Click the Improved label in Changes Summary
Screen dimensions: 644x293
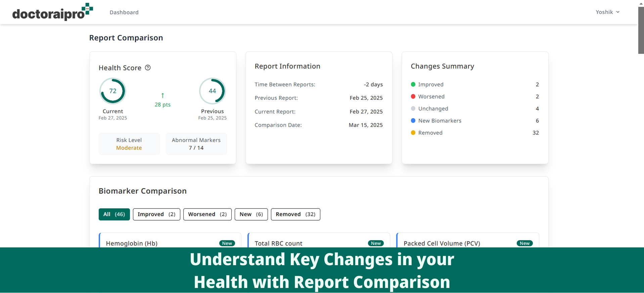tap(431, 84)
